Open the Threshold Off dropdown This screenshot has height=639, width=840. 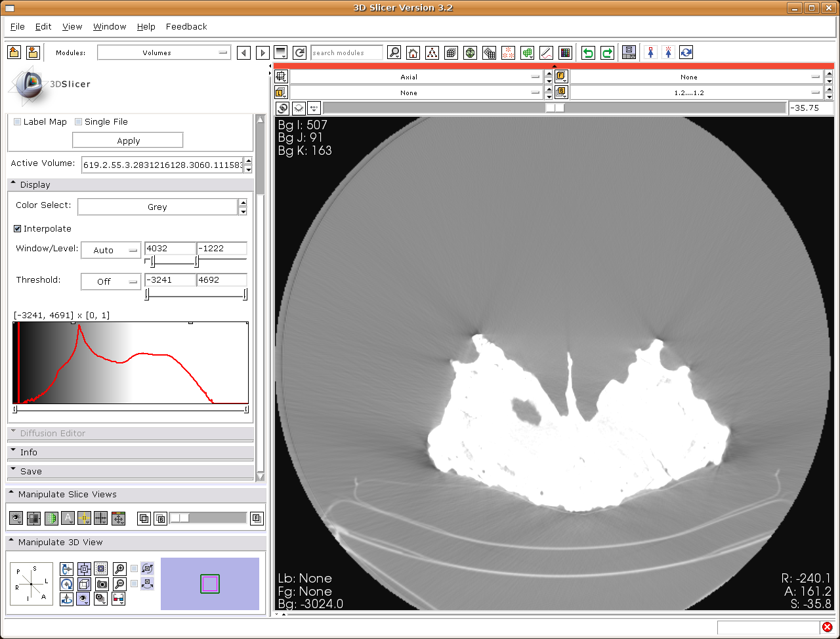[111, 281]
